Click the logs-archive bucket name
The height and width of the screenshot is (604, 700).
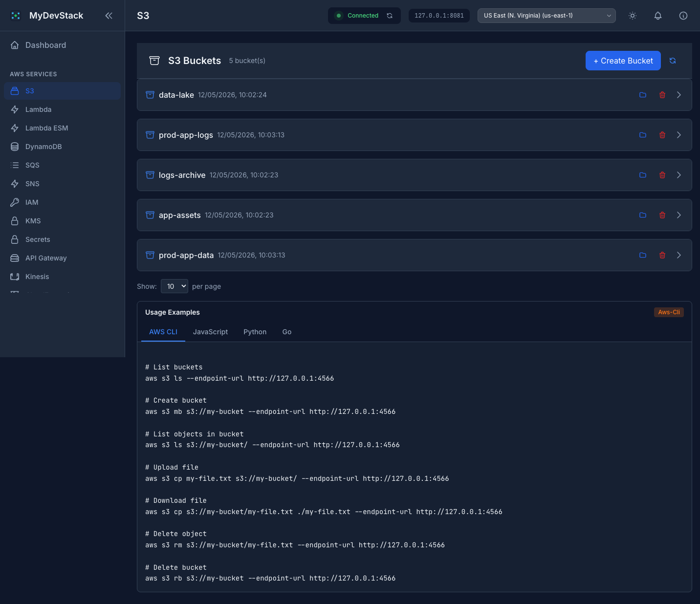pos(182,175)
